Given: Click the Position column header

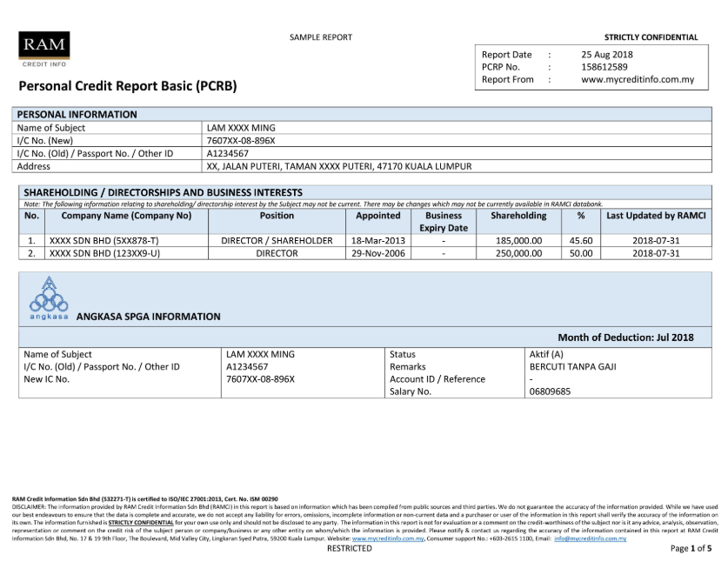Looking at the screenshot, I should click(x=277, y=216).
